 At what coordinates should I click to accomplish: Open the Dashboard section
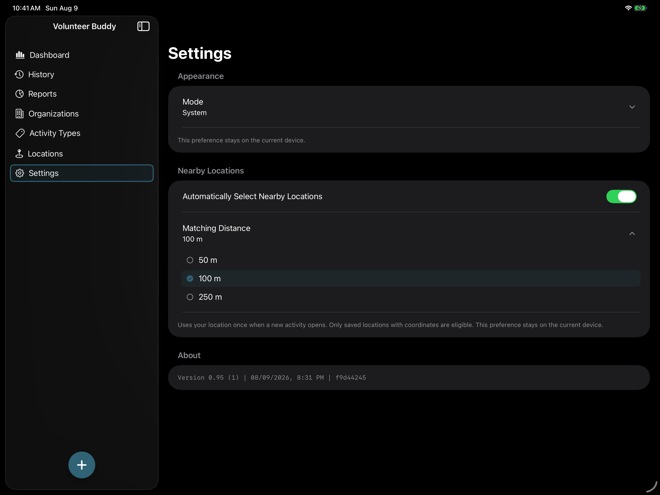coord(82,55)
